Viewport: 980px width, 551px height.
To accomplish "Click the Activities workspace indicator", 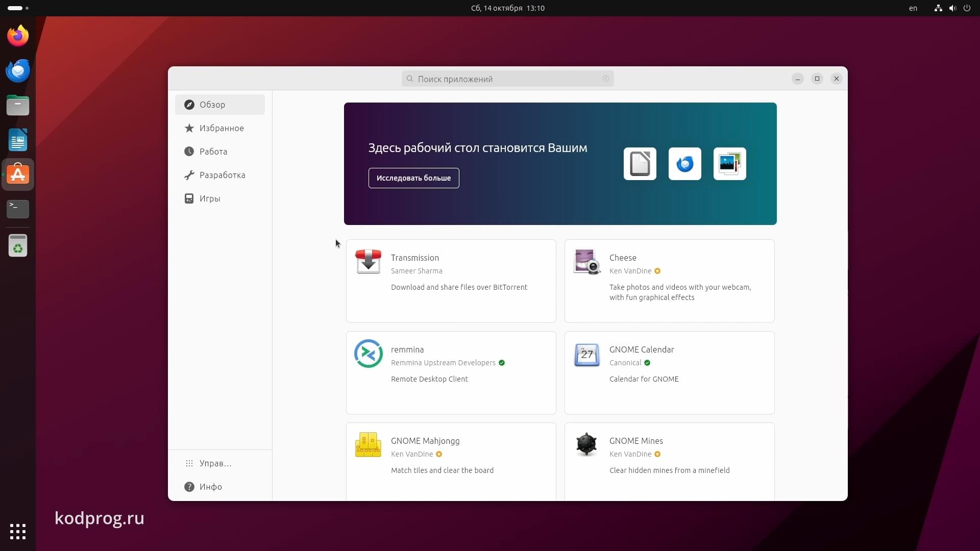I will tap(18, 8).
